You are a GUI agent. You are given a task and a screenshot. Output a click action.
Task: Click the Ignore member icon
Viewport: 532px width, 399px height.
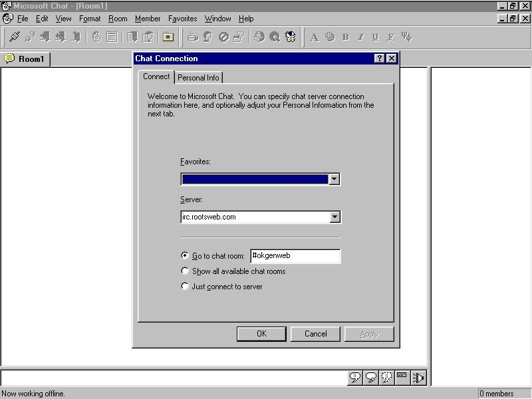tap(223, 37)
